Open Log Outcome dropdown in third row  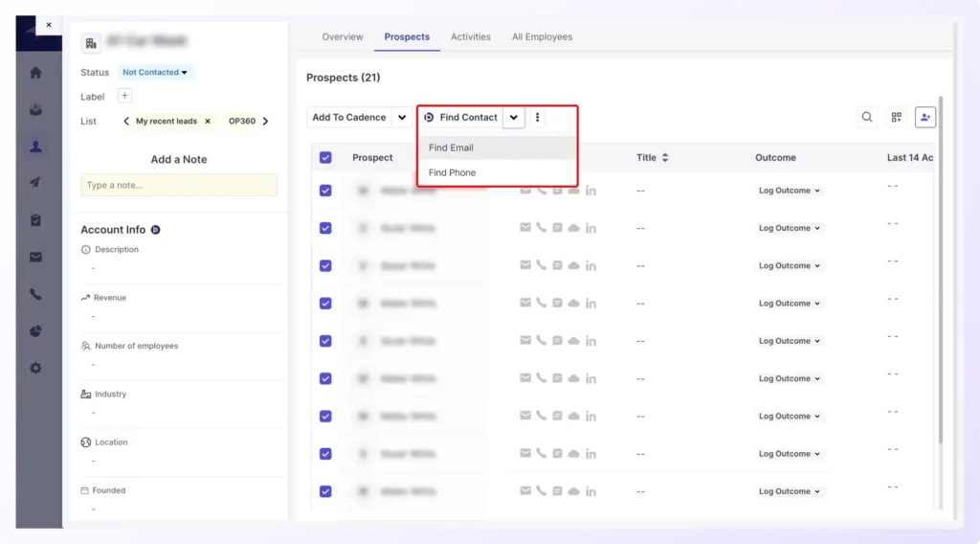click(x=790, y=265)
